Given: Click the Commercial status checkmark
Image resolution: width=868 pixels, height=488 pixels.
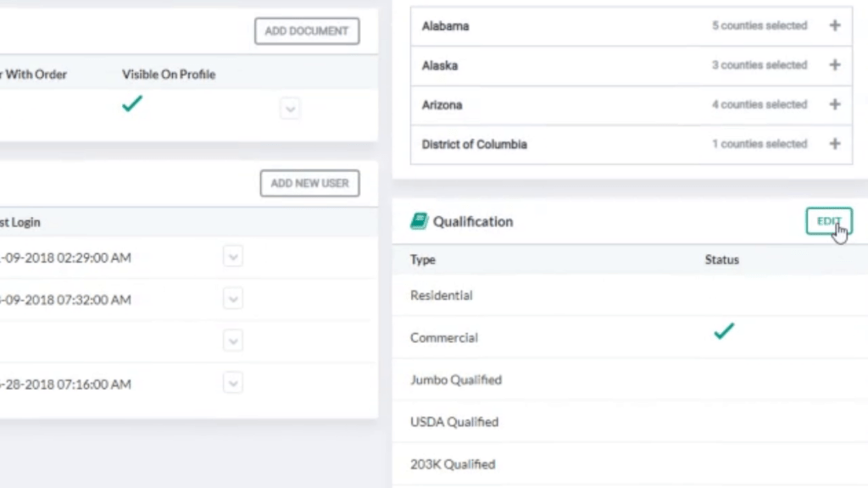Looking at the screenshot, I should pyautogui.click(x=724, y=331).
